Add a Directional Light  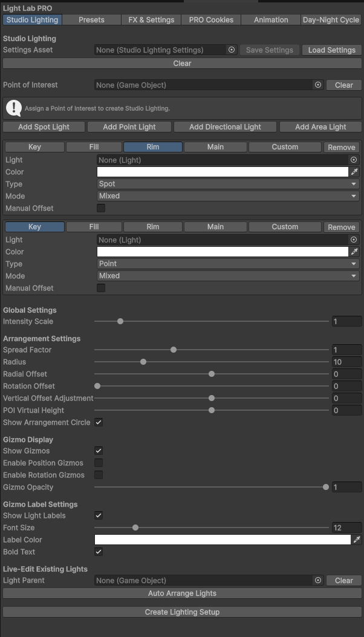[225, 127]
